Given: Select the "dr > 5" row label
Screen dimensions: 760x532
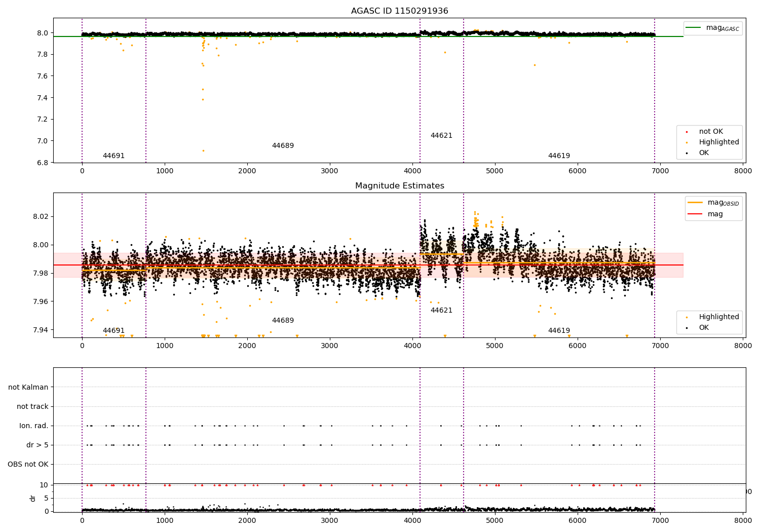Looking at the screenshot, I should coord(37,445).
